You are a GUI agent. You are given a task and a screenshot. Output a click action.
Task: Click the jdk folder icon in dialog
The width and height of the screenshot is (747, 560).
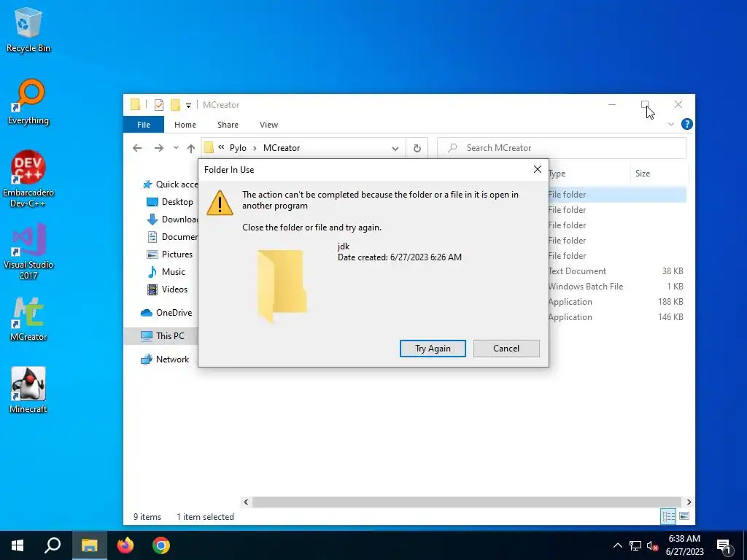coord(282,286)
